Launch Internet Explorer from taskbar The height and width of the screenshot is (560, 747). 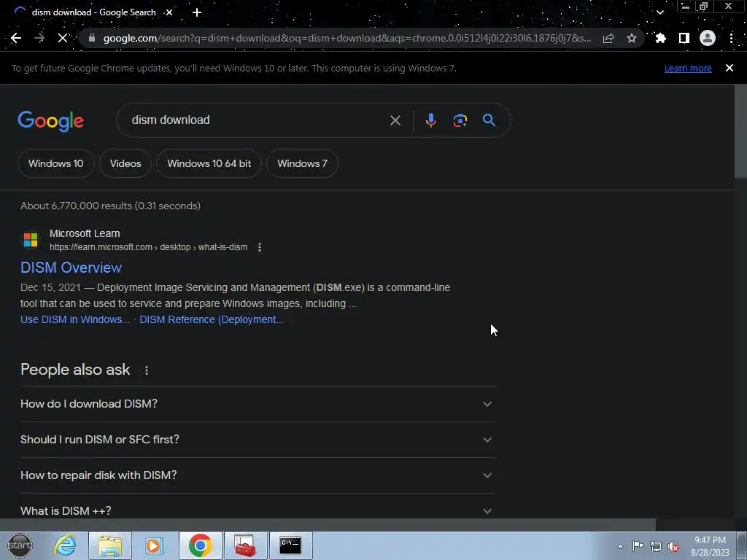[65, 545]
